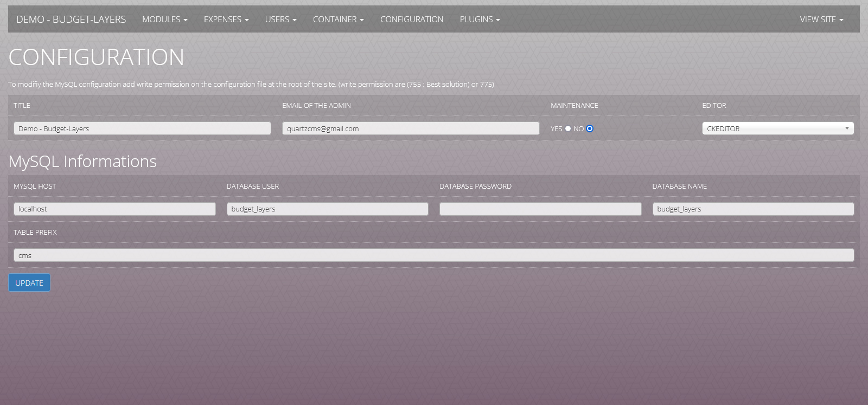The width and height of the screenshot is (868, 405).
Task: Open the Modules dropdown menu
Action: 164,20
